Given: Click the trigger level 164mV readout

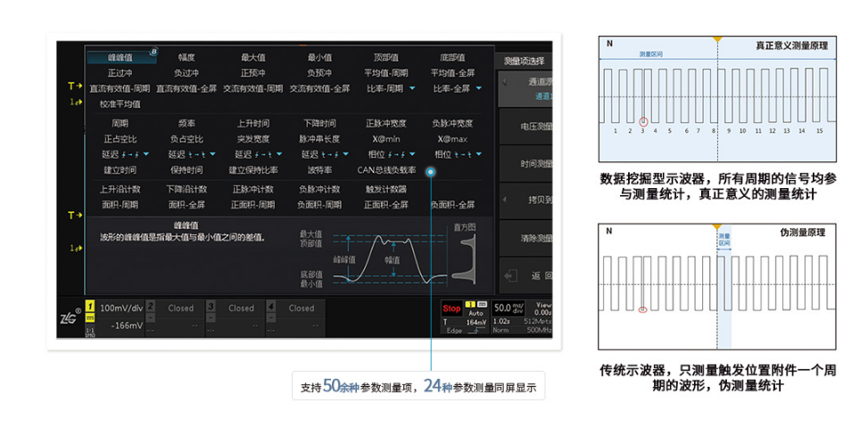Looking at the screenshot, I should click(476, 322).
